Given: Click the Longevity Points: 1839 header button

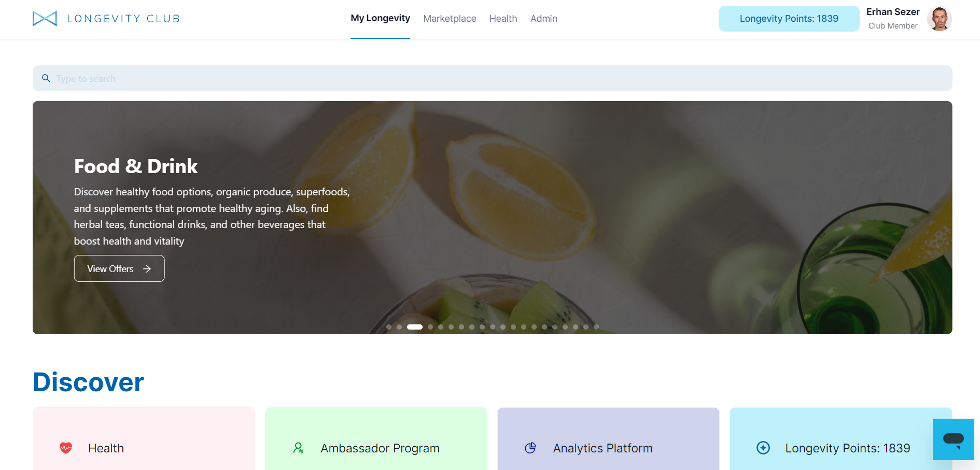Looking at the screenshot, I should (x=789, y=19).
